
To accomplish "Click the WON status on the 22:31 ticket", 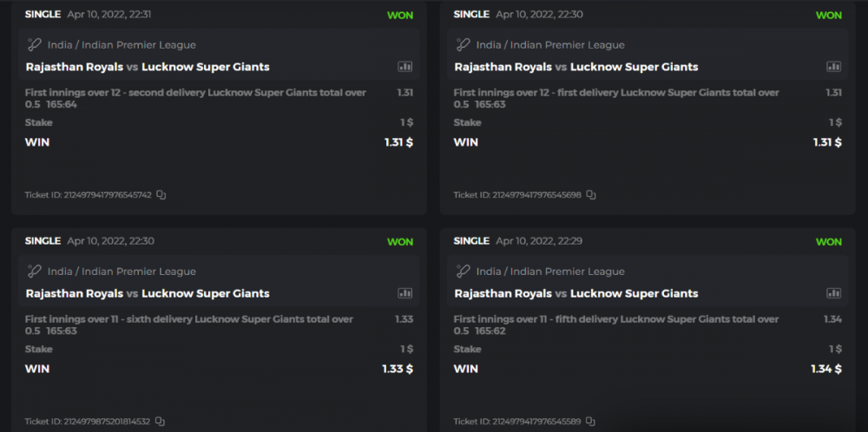I will [400, 16].
